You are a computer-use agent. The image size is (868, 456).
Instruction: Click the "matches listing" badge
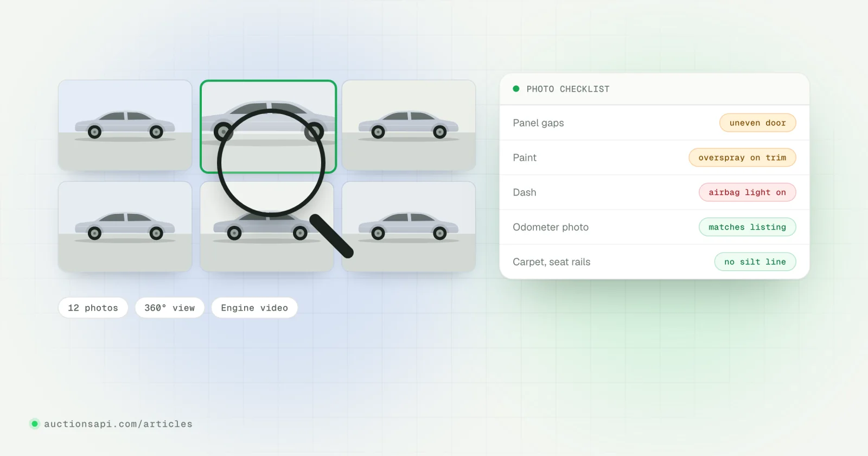[x=748, y=227]
